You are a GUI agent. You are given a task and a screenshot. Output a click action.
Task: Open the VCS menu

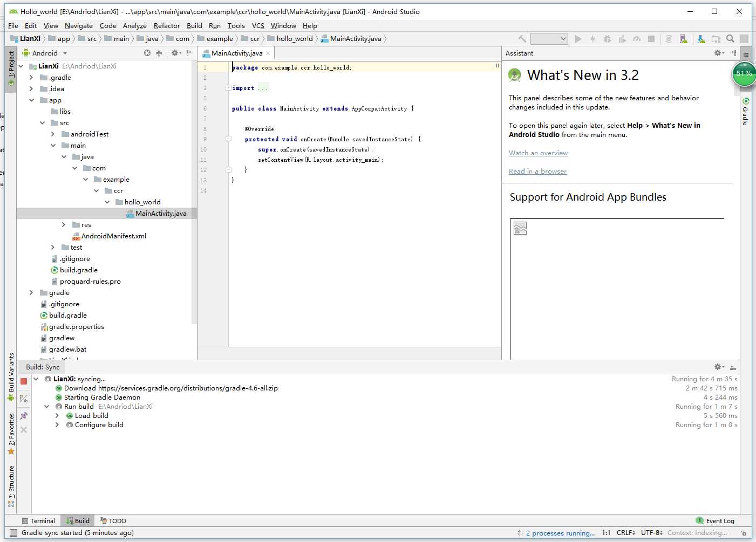click(x=258, y=25)
